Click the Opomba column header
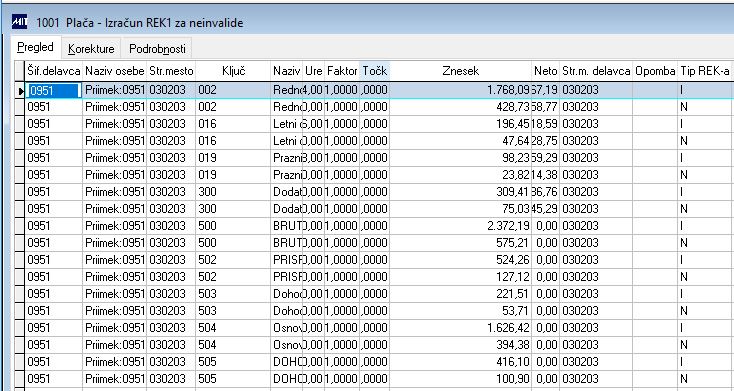 pos(655,71)
